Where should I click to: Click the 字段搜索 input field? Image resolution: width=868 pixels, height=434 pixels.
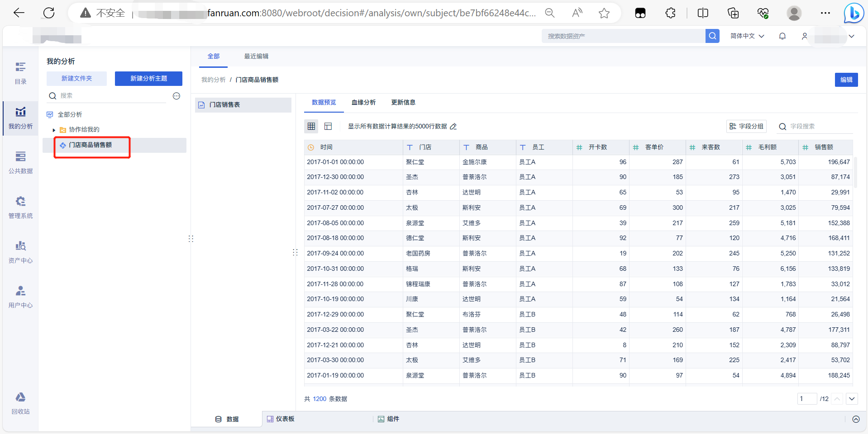(x=819, y=127)
